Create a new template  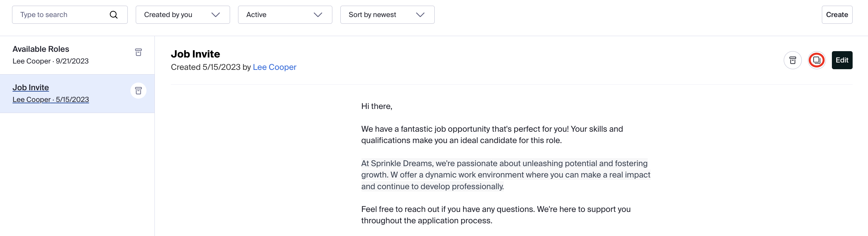pyautogui.click(x=837, y=15)
